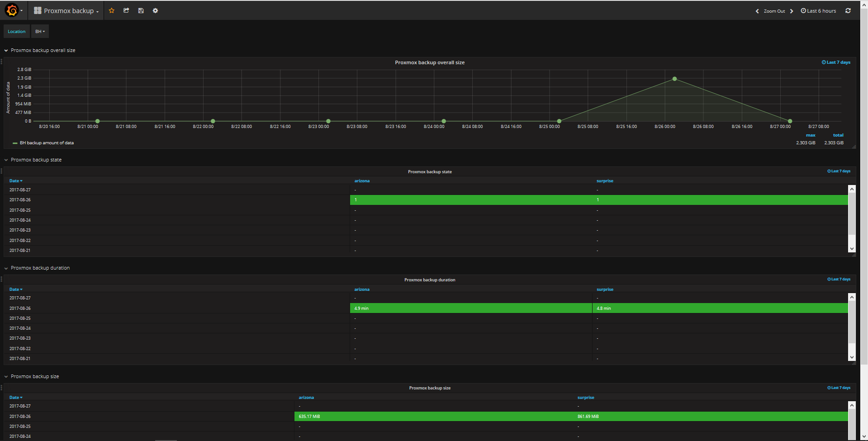
Task: Open the BH location dropdown
Action: tap(40, 31)
